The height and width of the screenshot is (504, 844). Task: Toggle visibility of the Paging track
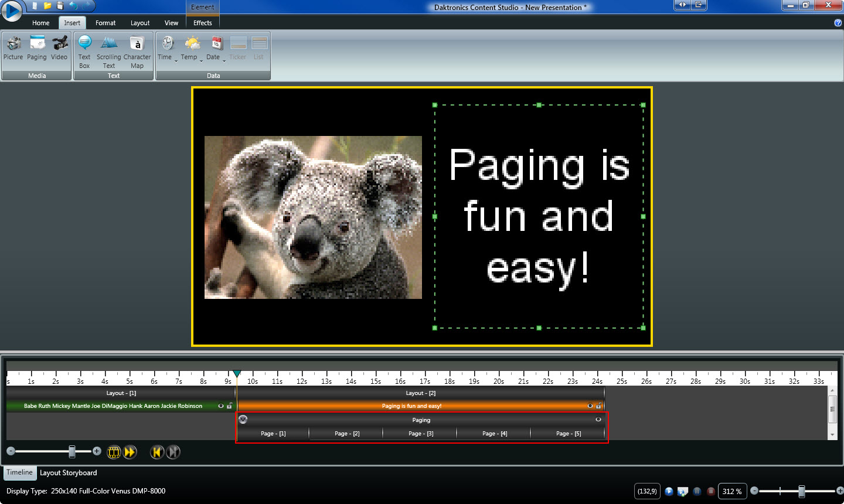598,420
